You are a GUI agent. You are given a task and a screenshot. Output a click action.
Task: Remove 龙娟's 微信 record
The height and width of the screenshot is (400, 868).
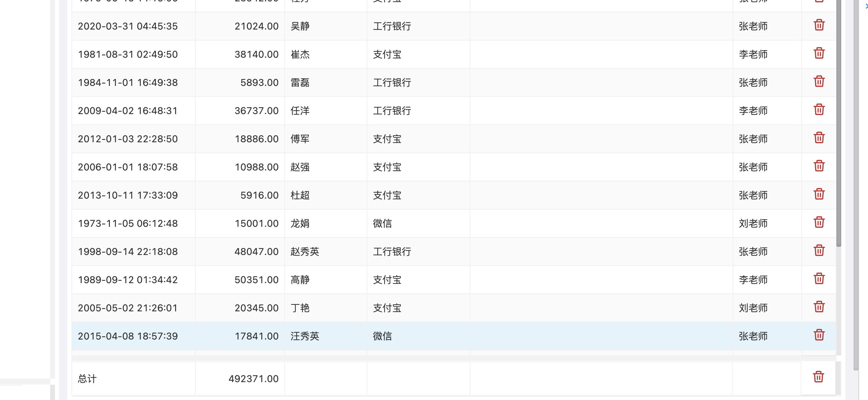tap(820, 223)
